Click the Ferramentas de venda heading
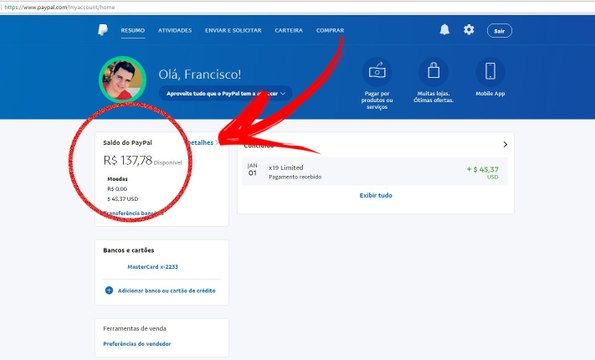Viewport: 595px width, 360px height. point(135,329)
